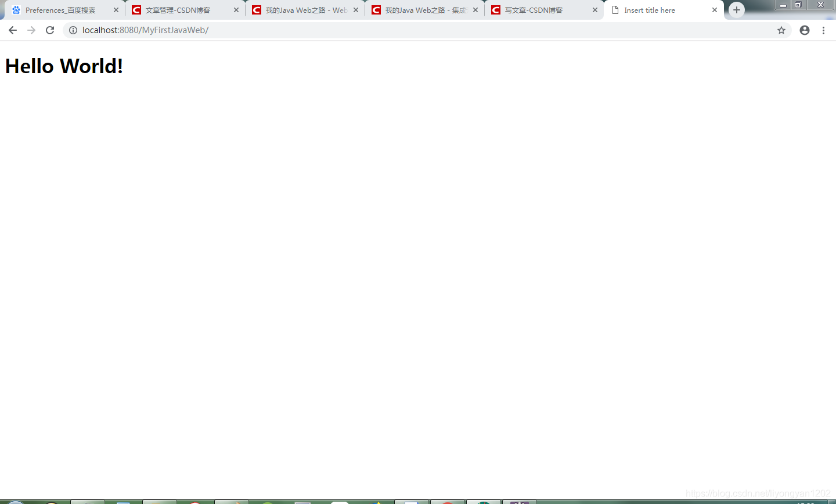Close the 文章管理-CSDN博客 tab
The image size is (836, 504).
236,10
